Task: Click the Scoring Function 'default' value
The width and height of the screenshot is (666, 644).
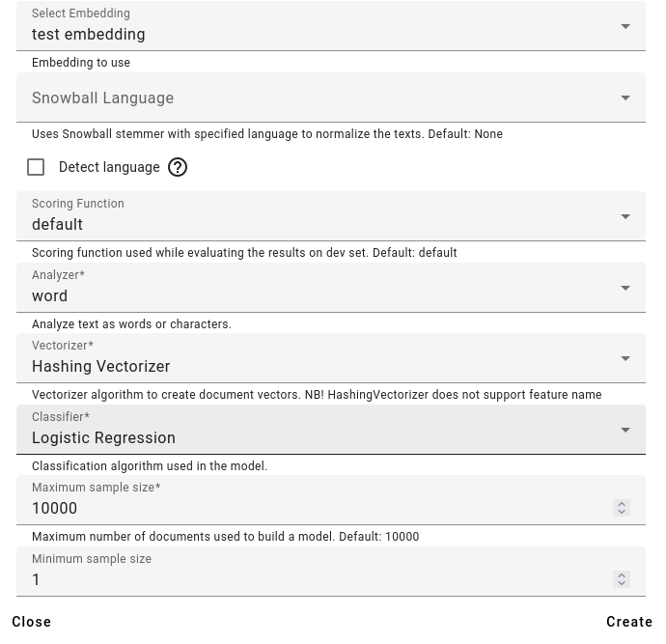Action: (x=58, y=225)
